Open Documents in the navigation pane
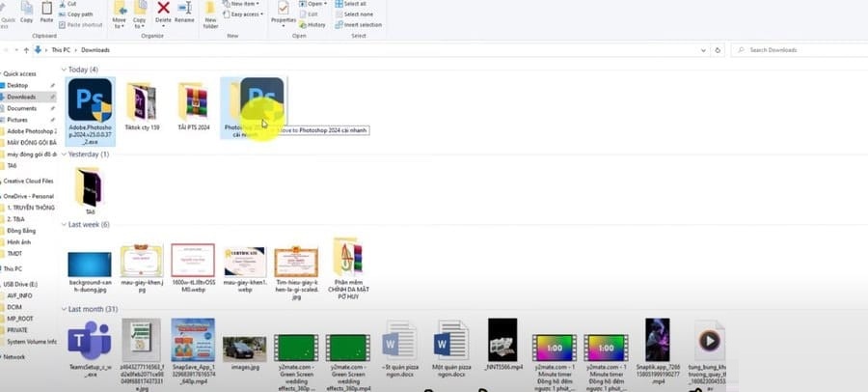868x392 pixels. (x=21, y=109)
